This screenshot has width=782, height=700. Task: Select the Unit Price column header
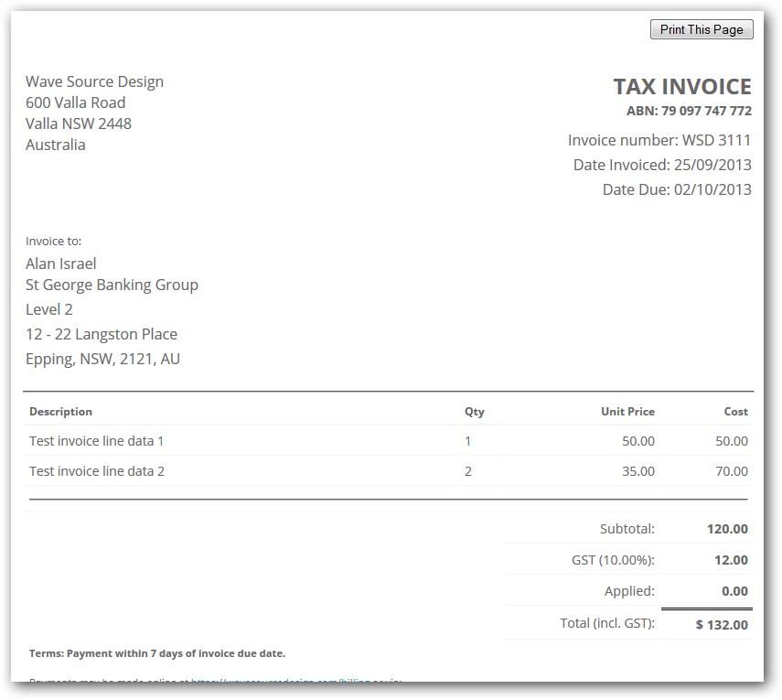click(627, 411)
